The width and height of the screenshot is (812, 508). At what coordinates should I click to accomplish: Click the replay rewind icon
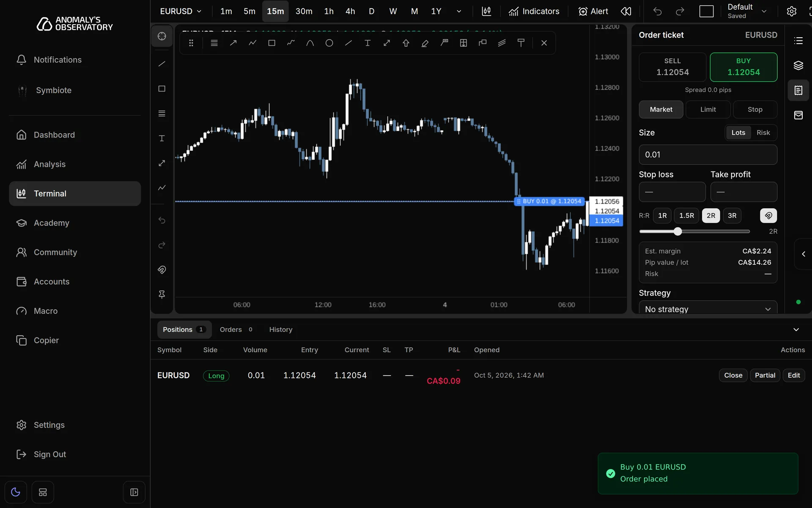pyautogui.click(x=626, y=11)
